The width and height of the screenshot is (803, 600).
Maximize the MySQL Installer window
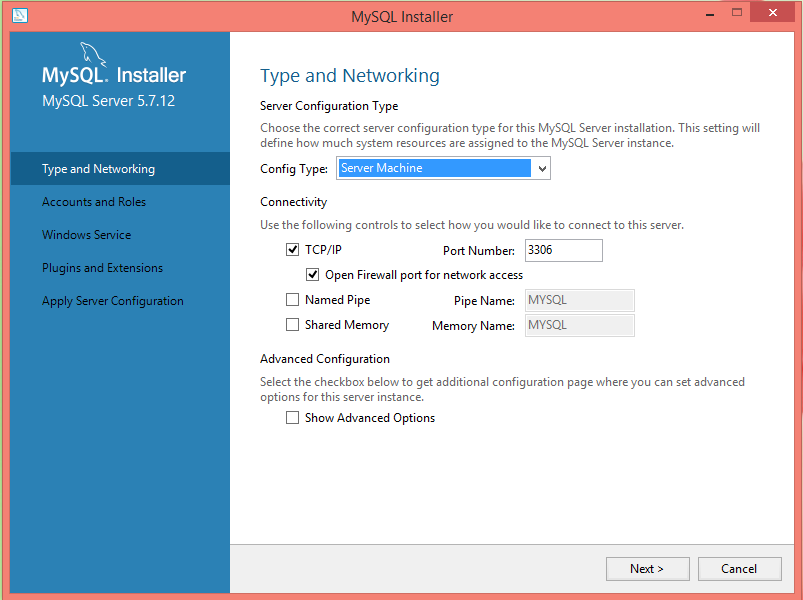pyautogui.click(x=737, y=14)
